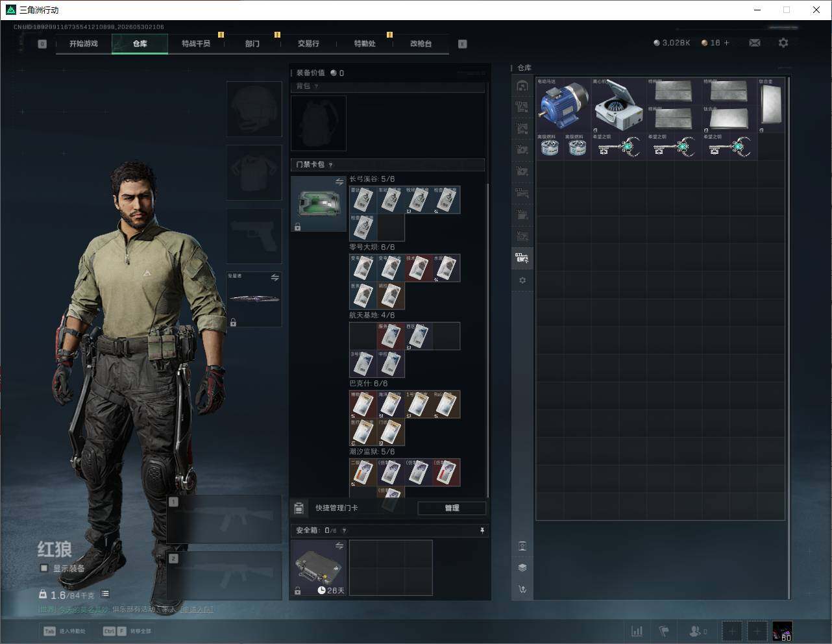
Task: Click the access card list scrollbar
Action: [487, 340]
